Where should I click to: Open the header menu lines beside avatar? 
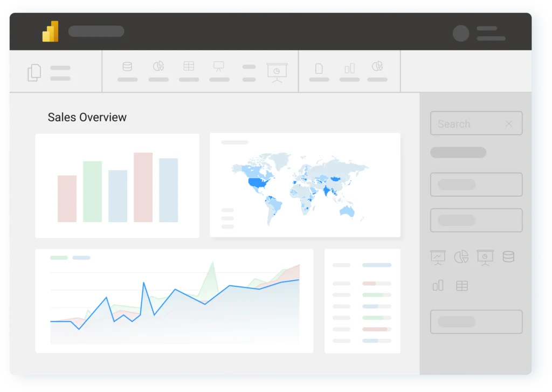coord(491,33)
